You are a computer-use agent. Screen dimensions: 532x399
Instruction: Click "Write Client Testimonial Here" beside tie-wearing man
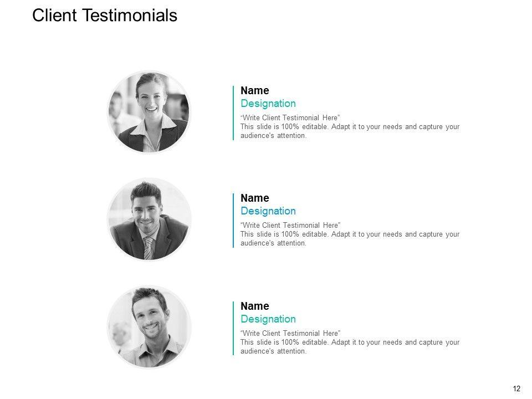290,225
